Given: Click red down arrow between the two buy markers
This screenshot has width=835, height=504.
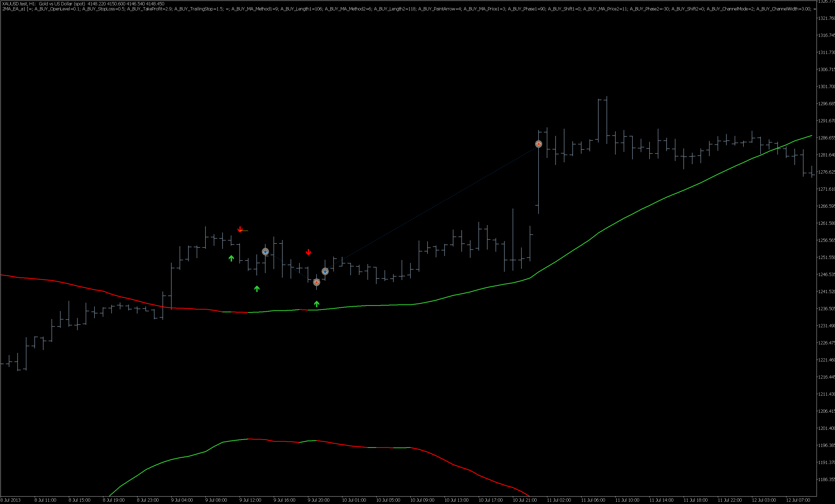Looking at the screenshot, I should 308,252.
